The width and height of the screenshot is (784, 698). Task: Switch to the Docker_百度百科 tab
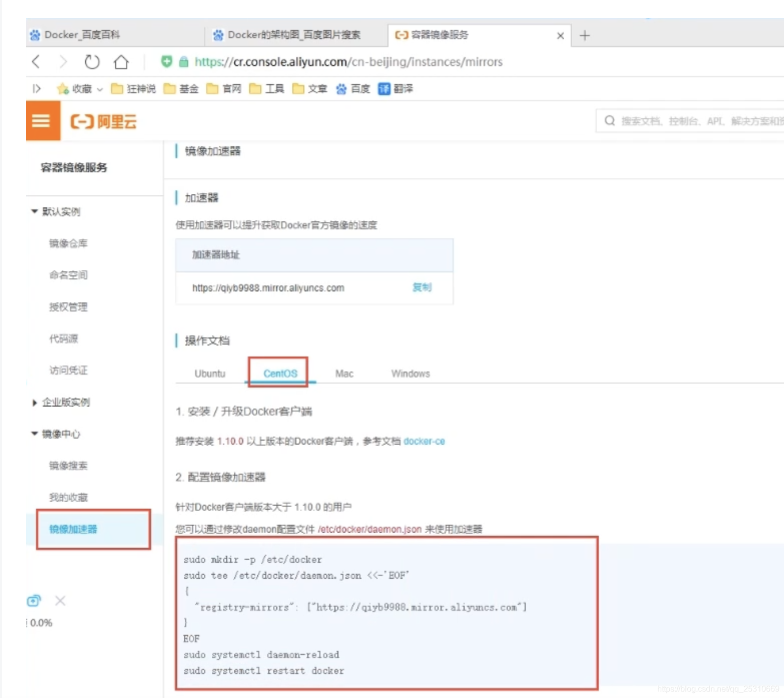click(115, 35)
